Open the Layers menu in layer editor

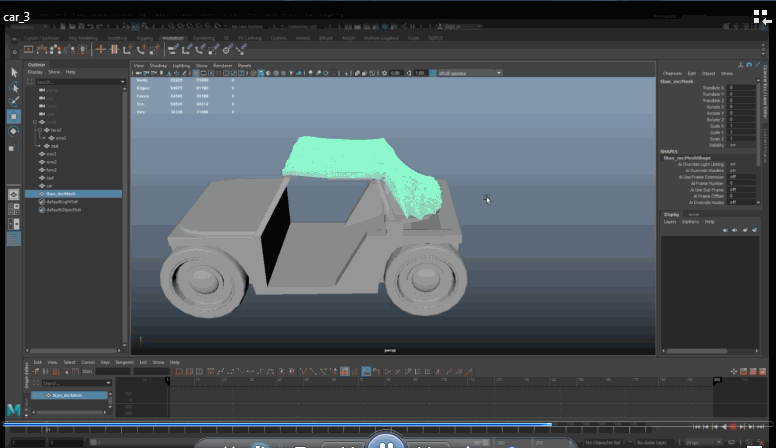[x=670, y=222]
